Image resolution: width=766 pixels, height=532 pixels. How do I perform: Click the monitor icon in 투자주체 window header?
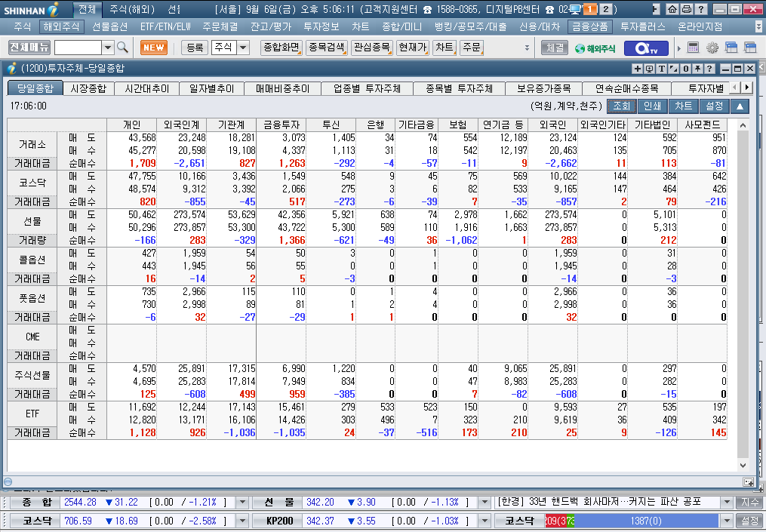[649, 69]
